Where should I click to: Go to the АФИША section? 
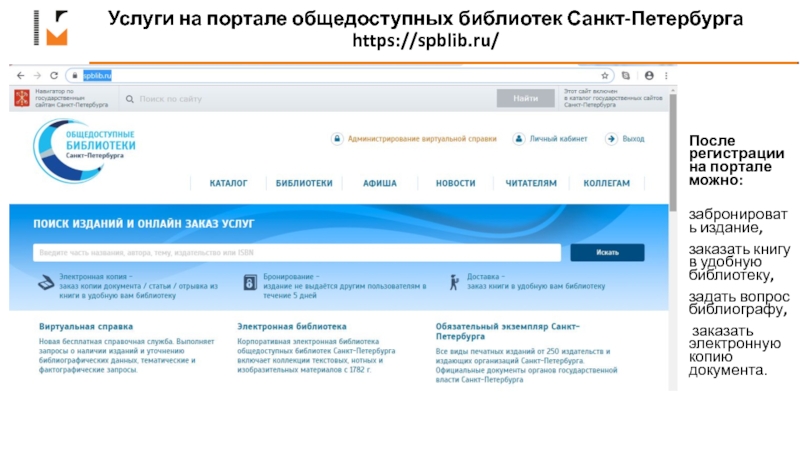tap(380, 184)
